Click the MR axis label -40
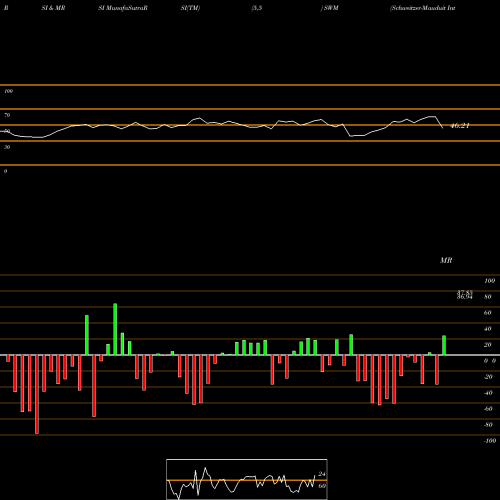 (488, 393)
